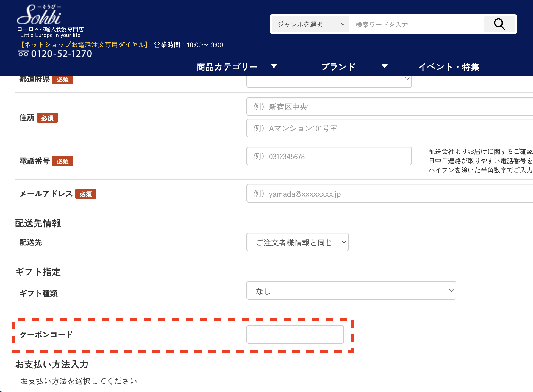
Task: Click the 配送先情報 section heading
Action: click(x=38, y=223)
